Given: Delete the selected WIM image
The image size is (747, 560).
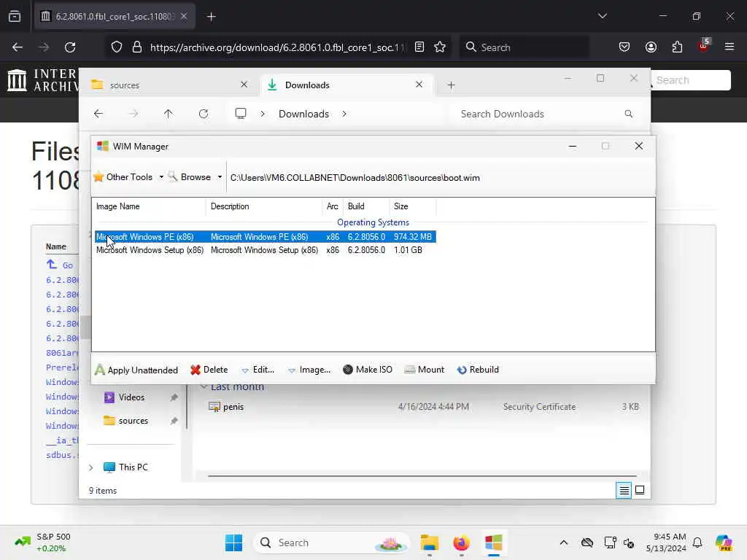Looking at the screenshot, I should [x=209, y=370].
